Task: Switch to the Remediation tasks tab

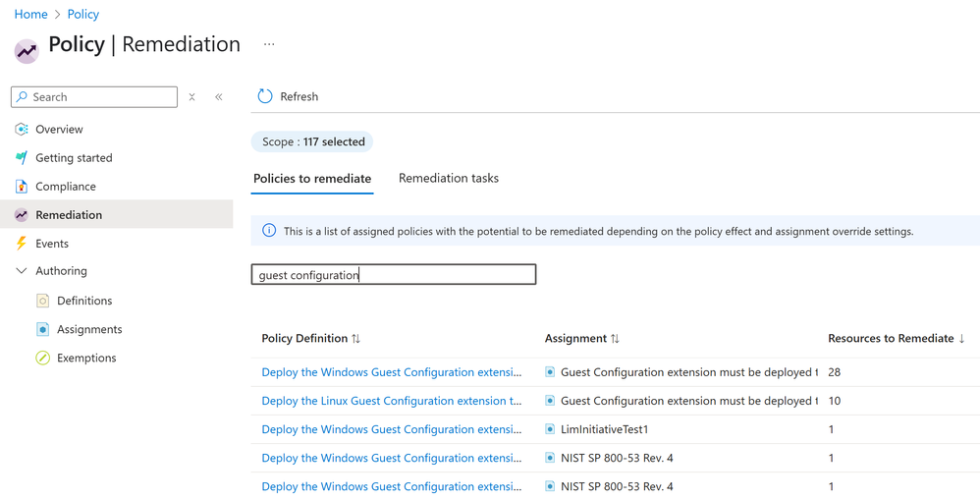Action: pos(449,178)
